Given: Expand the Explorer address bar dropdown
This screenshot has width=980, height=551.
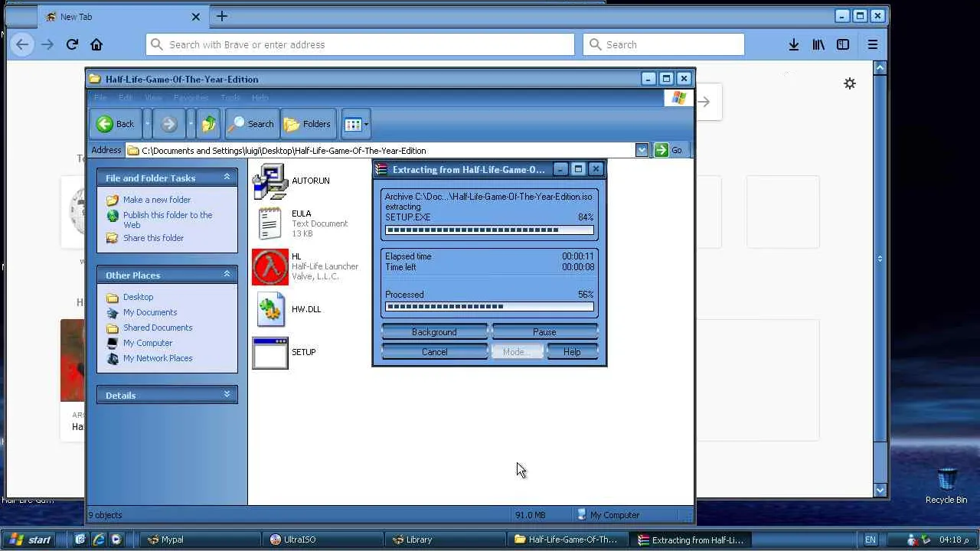Looking at the screenshot, I should (642, 151).
